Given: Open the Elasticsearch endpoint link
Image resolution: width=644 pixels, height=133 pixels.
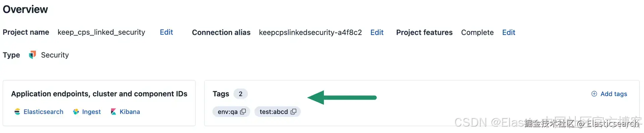Looking at the screenshot, I should 43,112.
